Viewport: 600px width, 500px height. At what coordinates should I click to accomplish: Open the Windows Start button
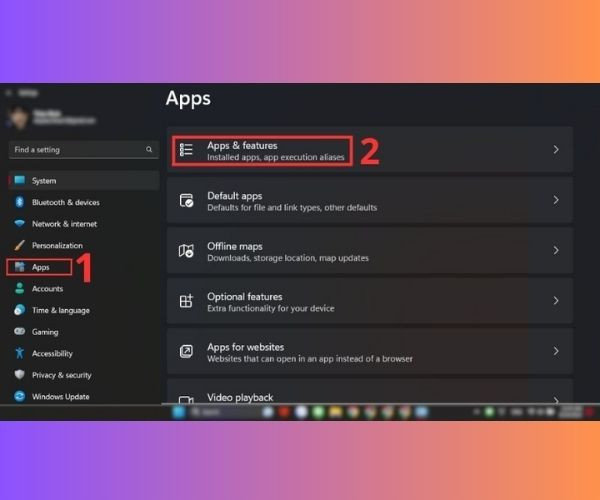[179, 412]
